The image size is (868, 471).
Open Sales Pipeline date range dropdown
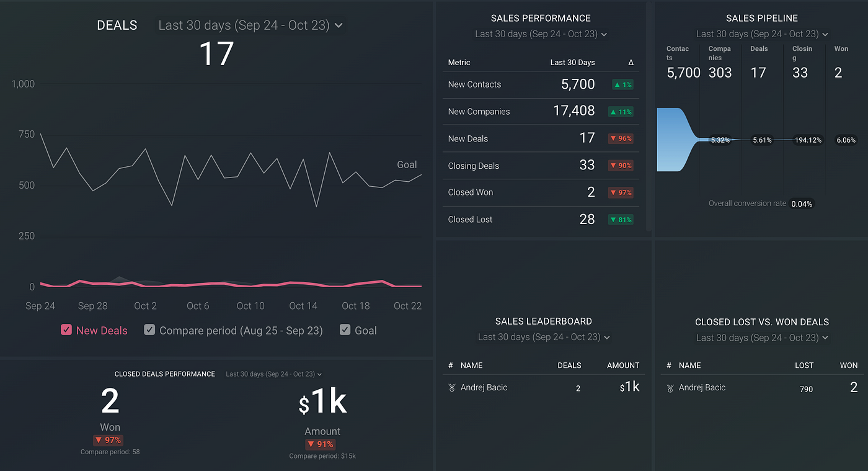[x=762, y=34]
